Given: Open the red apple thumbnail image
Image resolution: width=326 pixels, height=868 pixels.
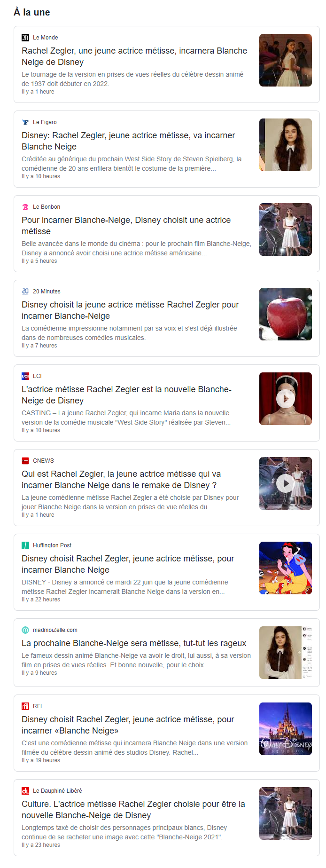Looking at the screenshot, I should point(286,314).
